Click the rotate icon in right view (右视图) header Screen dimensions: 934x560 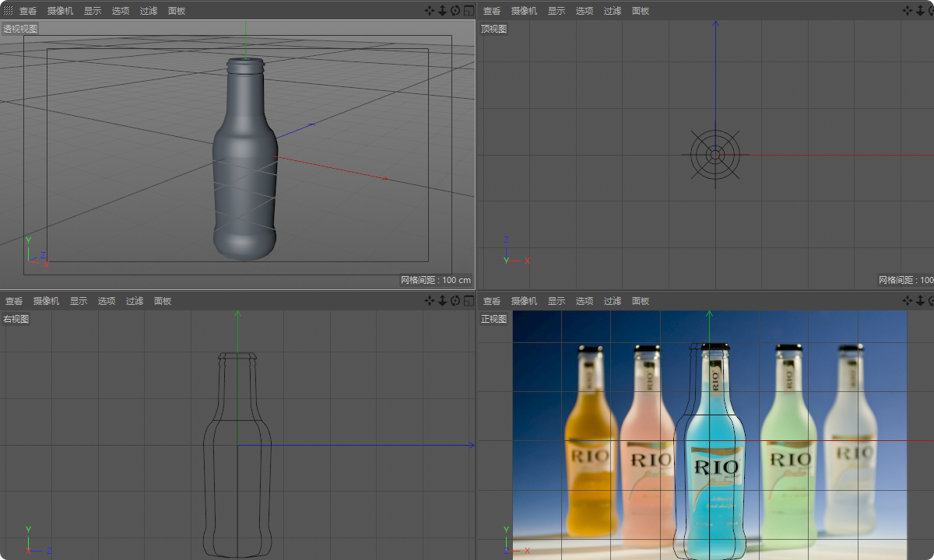pyautogui.click(x=455, y=301)
